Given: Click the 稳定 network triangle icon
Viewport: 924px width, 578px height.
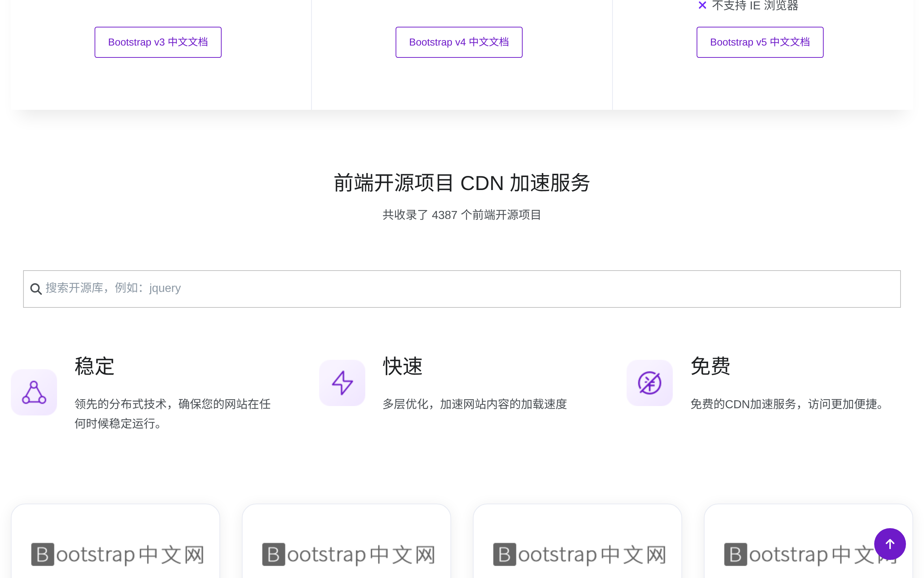Looking at the screenshot, I should click(34, 392).
